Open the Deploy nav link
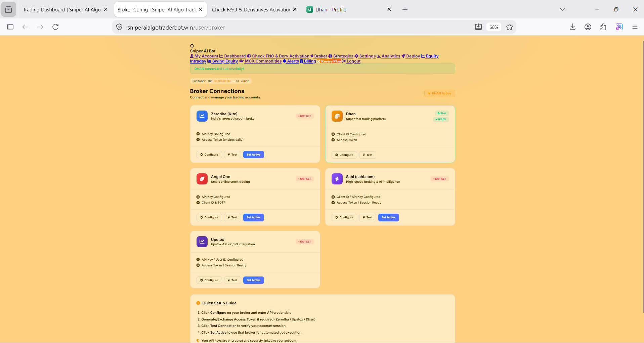Viewport: 644px width, 343px height. 411,56
